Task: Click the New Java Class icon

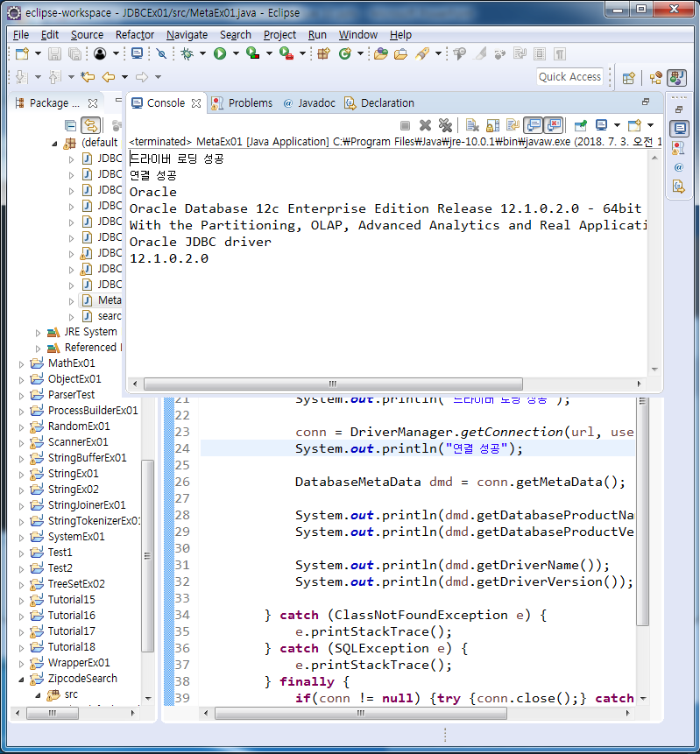Action: click(345, 54)
